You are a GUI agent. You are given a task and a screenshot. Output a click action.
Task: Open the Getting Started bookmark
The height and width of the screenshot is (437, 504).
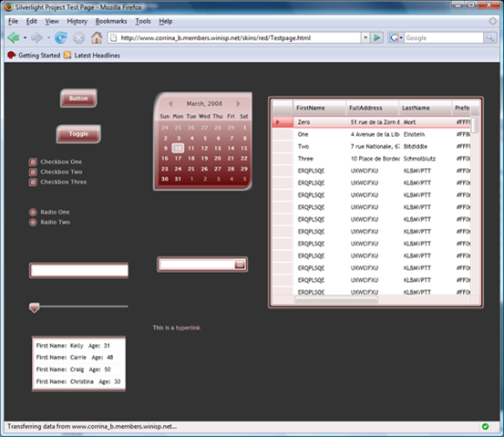tap(39, 56)
